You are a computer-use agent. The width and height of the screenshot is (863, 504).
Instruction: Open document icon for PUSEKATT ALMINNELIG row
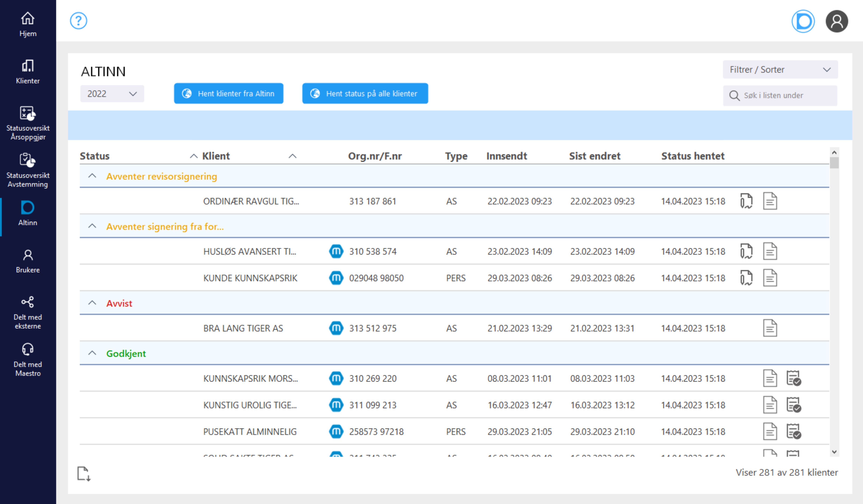coord(770,431)
